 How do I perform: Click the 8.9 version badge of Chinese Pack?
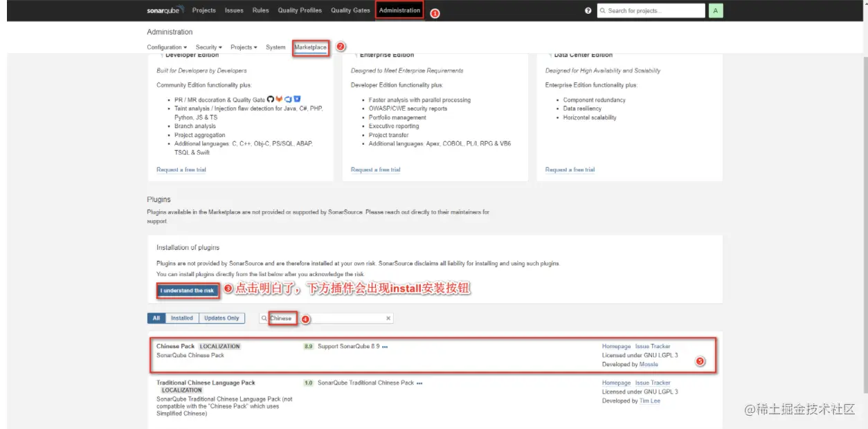[309, 346]
